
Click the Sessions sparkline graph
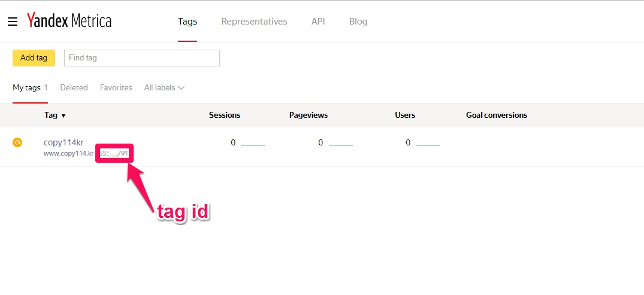(x=253, y=144)
